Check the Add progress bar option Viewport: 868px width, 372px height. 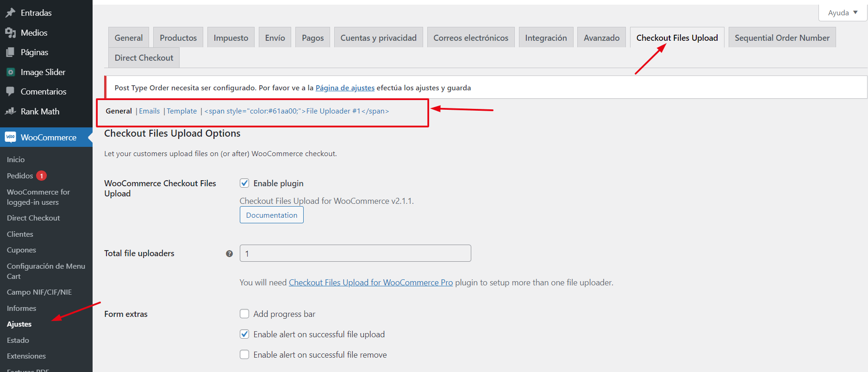(x=244, y=314)
